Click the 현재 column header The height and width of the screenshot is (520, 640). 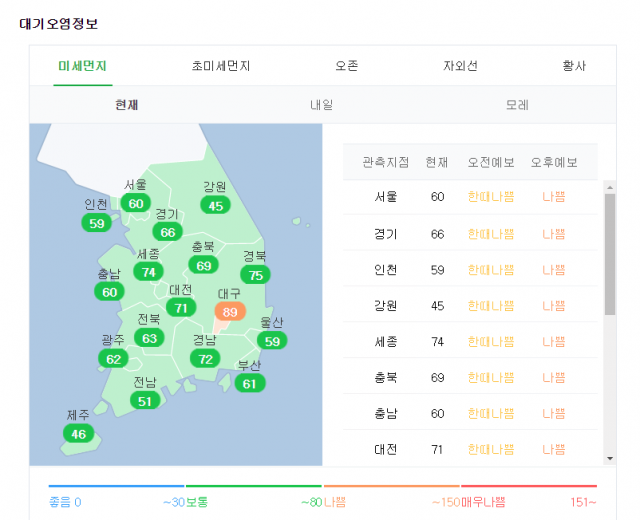pyautogui.click(x=437, y=162)
